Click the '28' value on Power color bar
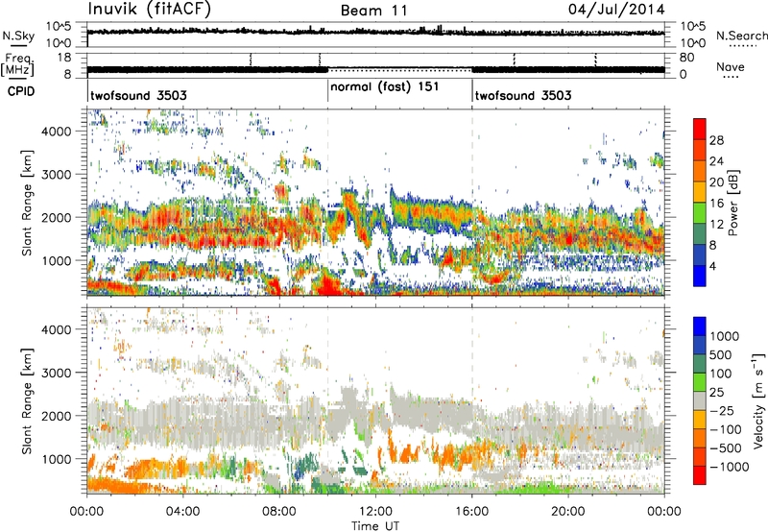The image size is (768, 532). [x=716, y=140]
